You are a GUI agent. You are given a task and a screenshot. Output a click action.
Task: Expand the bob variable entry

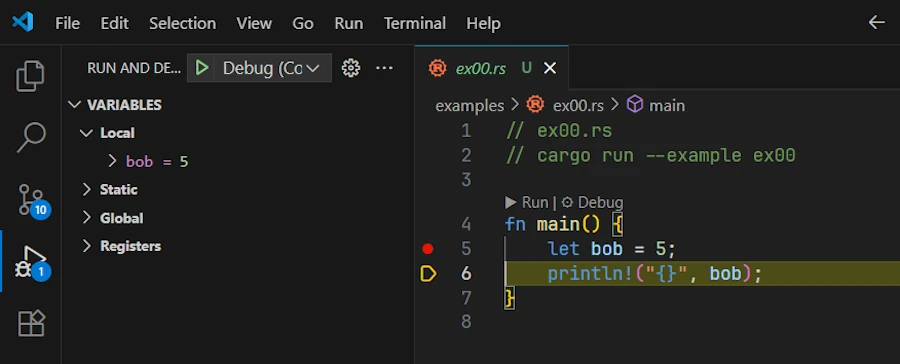coord(113,161)
